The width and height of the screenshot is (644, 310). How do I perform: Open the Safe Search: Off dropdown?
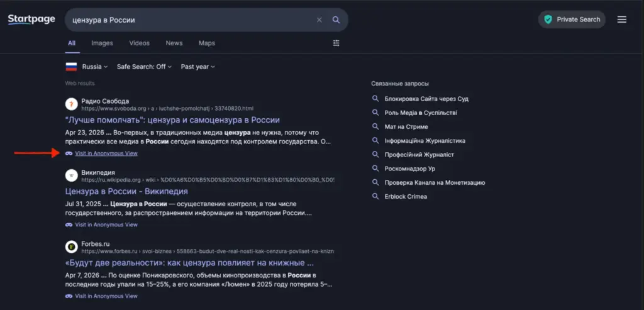(x=144, y=67)
